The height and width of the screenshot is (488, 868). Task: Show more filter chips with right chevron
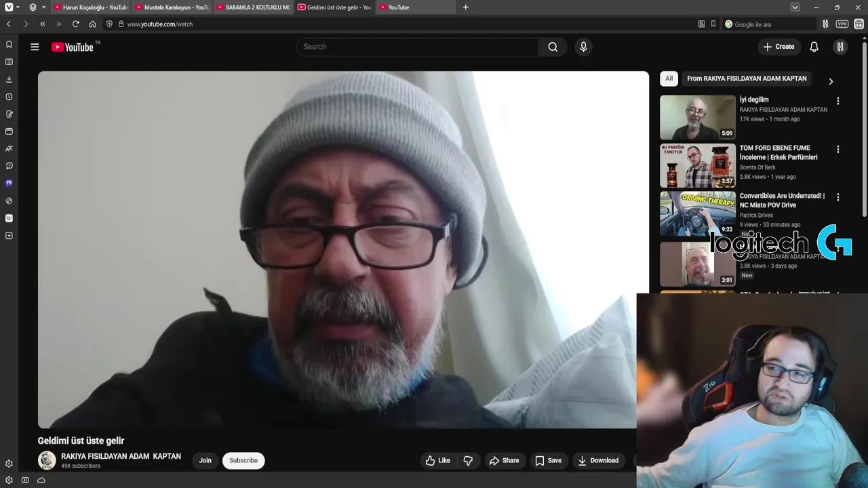(831, 81)
